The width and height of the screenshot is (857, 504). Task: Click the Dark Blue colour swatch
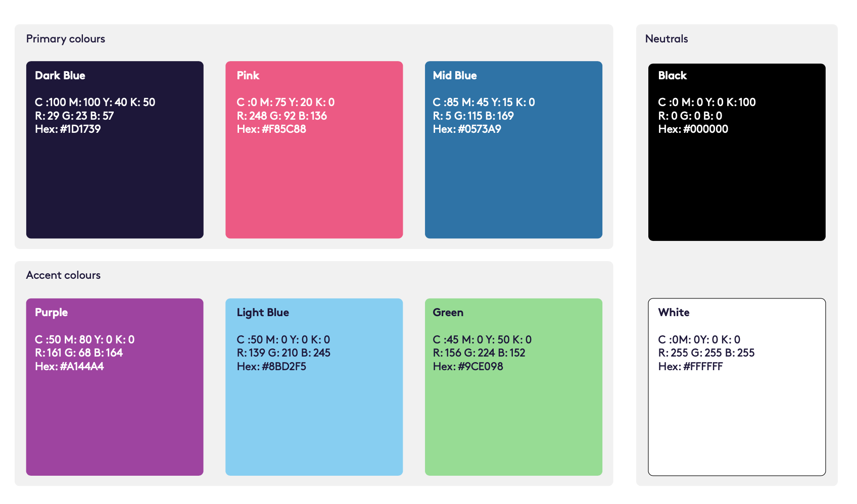pyautogui.click(x=115, y=182)
